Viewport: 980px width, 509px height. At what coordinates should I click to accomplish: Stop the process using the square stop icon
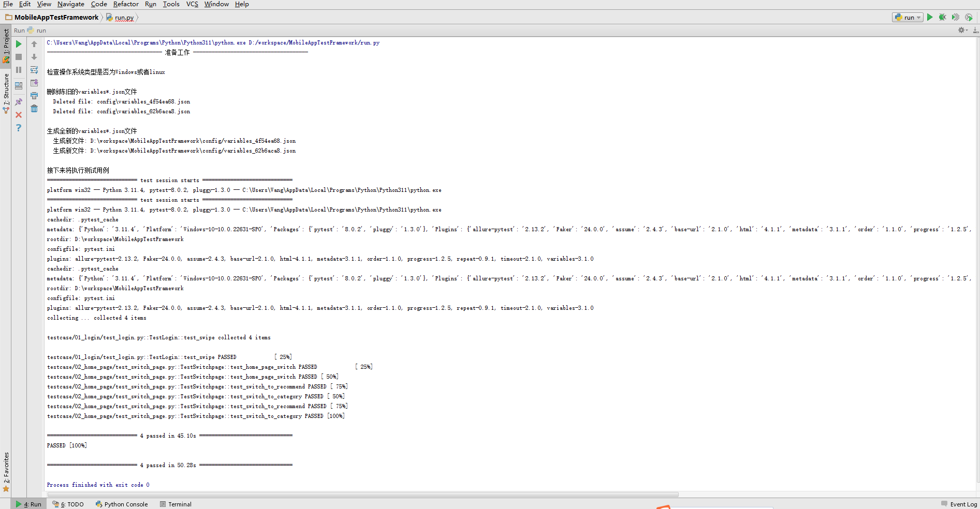click(x=19, y=57)
